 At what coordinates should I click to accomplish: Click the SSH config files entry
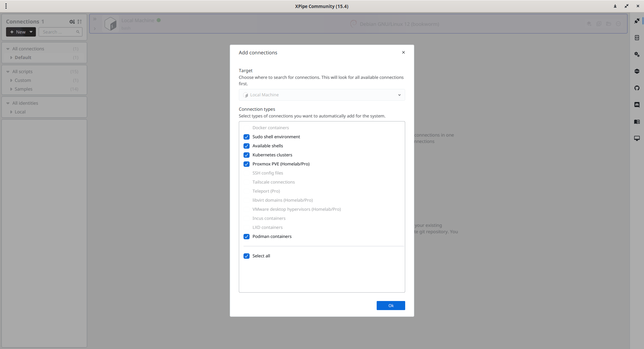pos(268,173)
